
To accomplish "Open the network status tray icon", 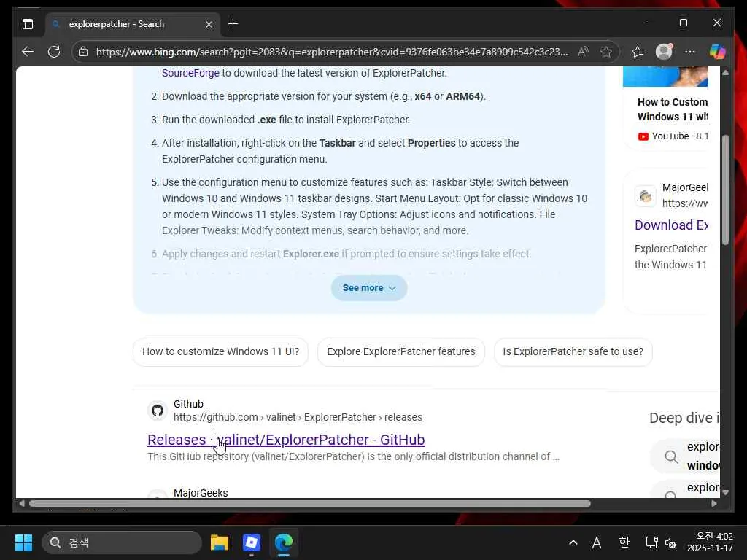I will (651, 542).
